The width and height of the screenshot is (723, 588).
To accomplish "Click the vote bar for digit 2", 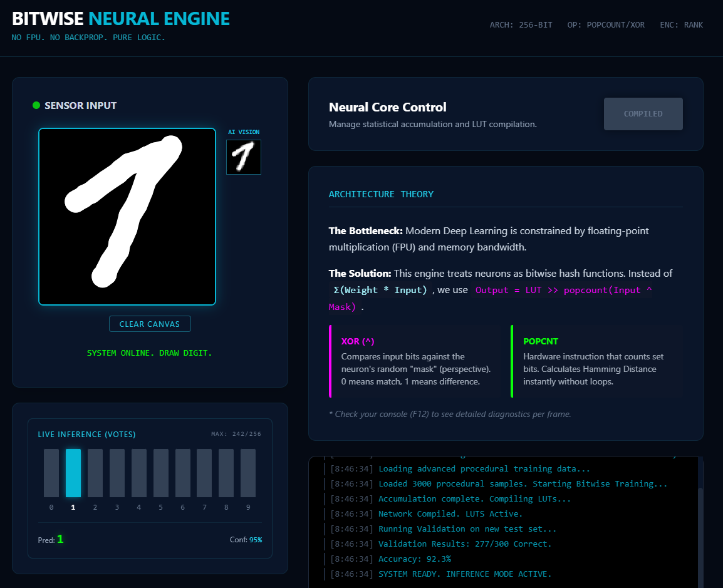I will tap(95, 473).
